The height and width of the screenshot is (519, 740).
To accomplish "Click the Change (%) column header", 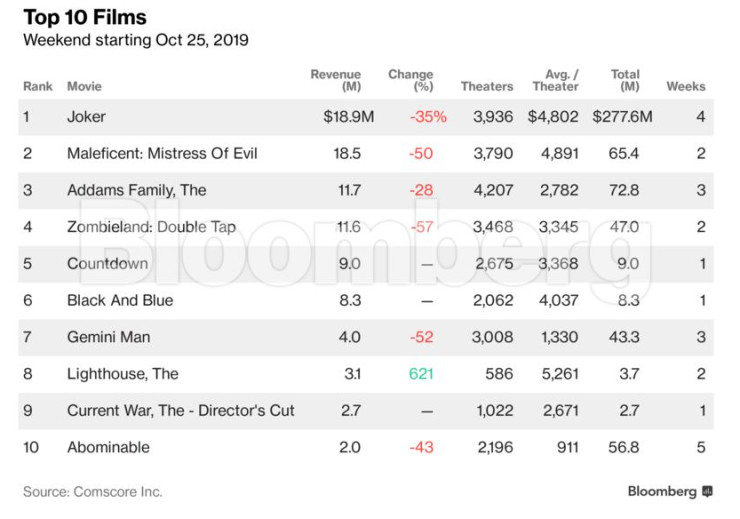I will tap(411, 80).
